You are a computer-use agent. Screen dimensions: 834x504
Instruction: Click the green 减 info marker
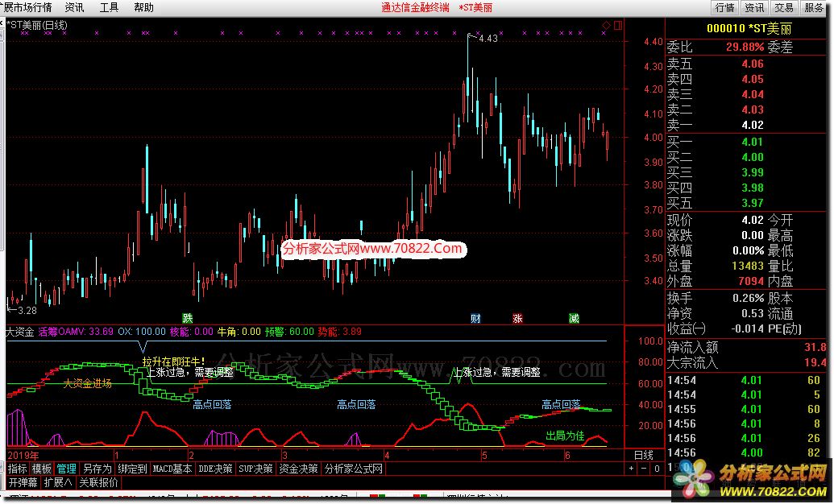click(x=574, y=319)
